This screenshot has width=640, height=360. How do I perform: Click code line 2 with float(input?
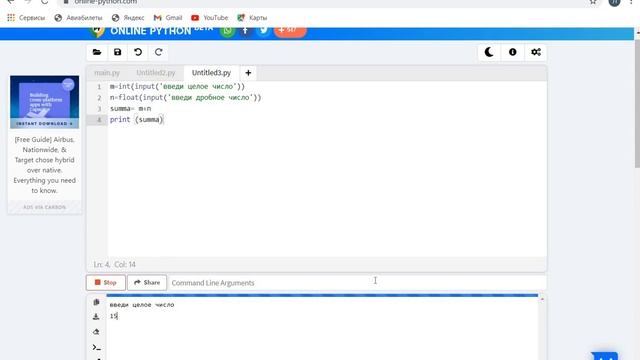(185, 98)
